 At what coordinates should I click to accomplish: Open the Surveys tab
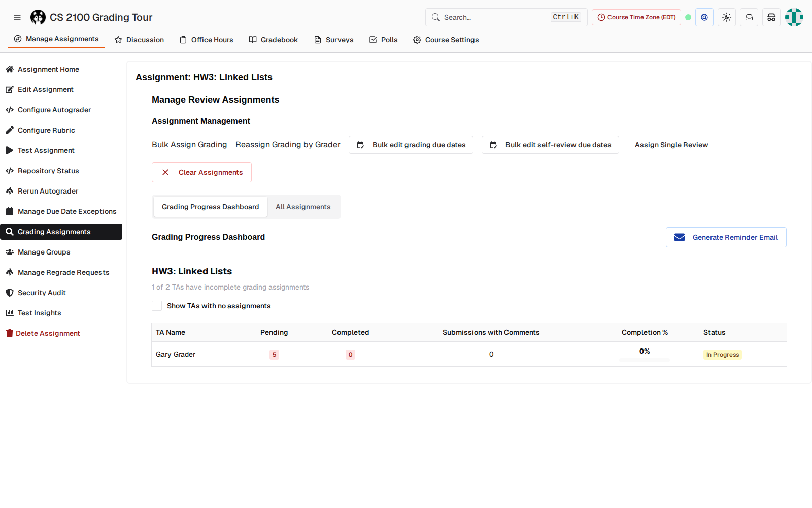click(x=333, y=40)
